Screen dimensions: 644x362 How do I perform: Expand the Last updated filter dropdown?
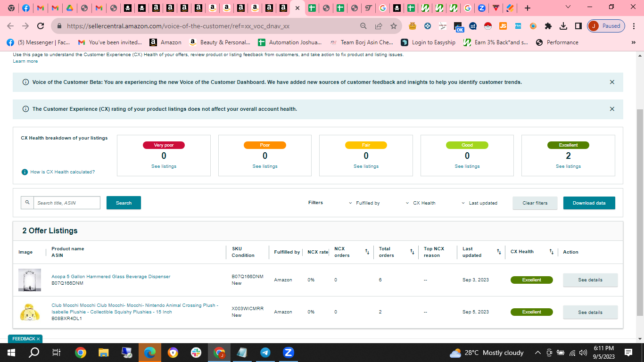click(x=479, y=203)
